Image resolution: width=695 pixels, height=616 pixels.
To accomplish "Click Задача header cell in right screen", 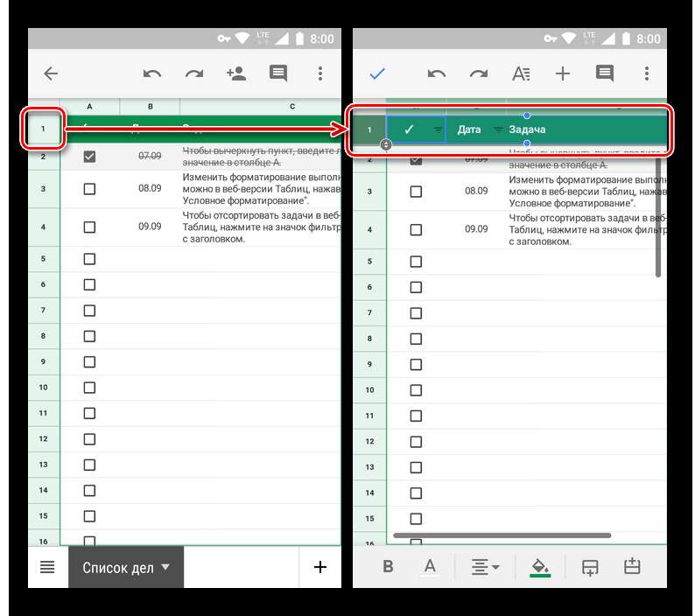I will 587,129.
